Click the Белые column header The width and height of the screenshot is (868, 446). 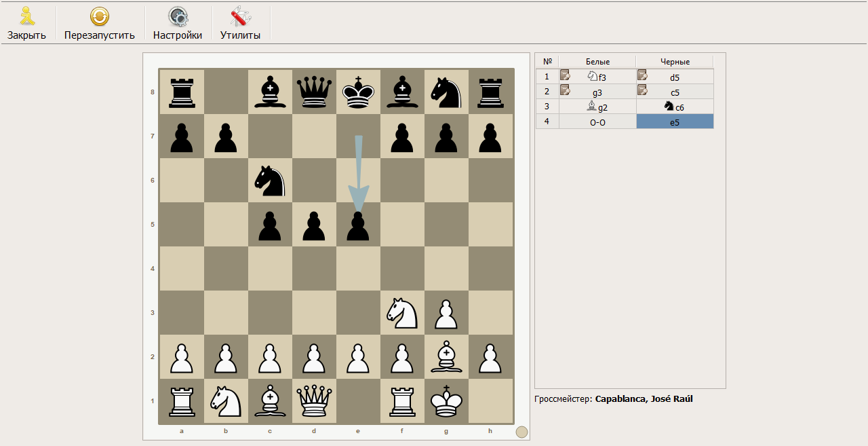pyautogui.click(x=597, y=62)
